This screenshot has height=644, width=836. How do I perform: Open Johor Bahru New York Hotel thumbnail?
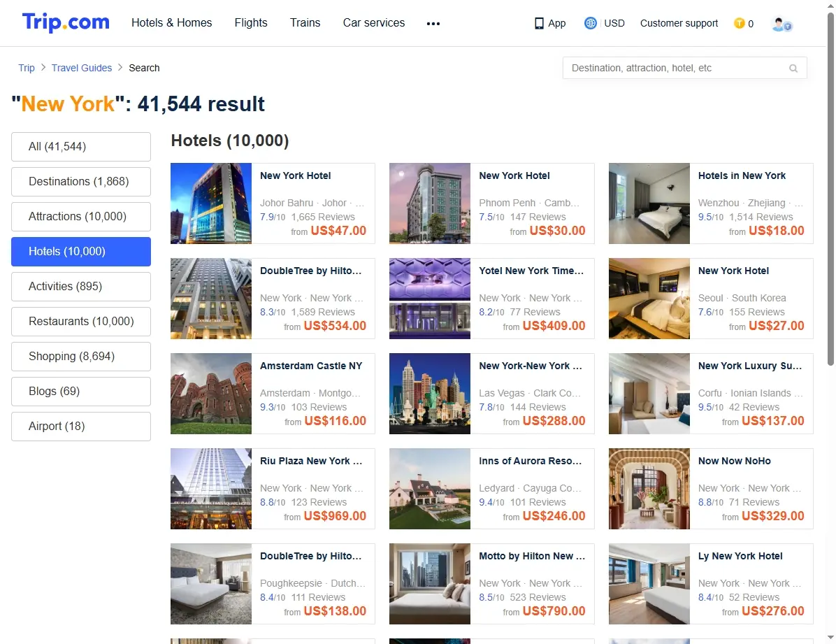[211, 203]
